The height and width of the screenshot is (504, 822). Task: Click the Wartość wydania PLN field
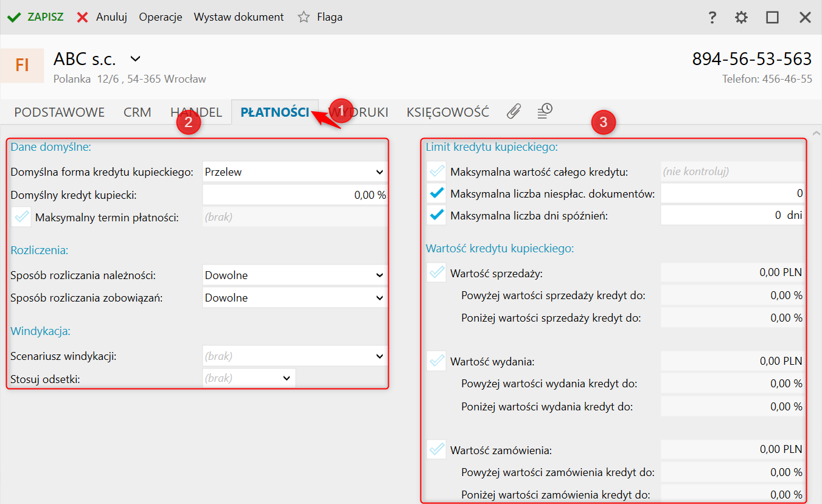click(x=733, y=361)
